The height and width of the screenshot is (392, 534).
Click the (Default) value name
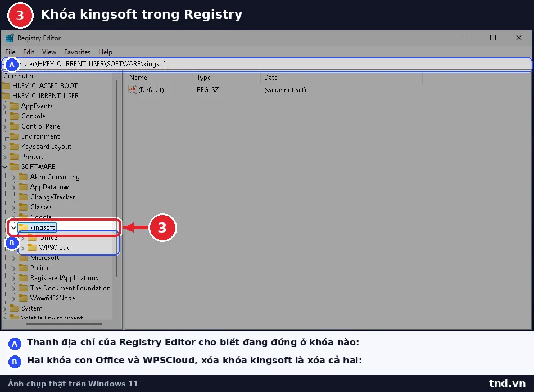coord(151,89)
